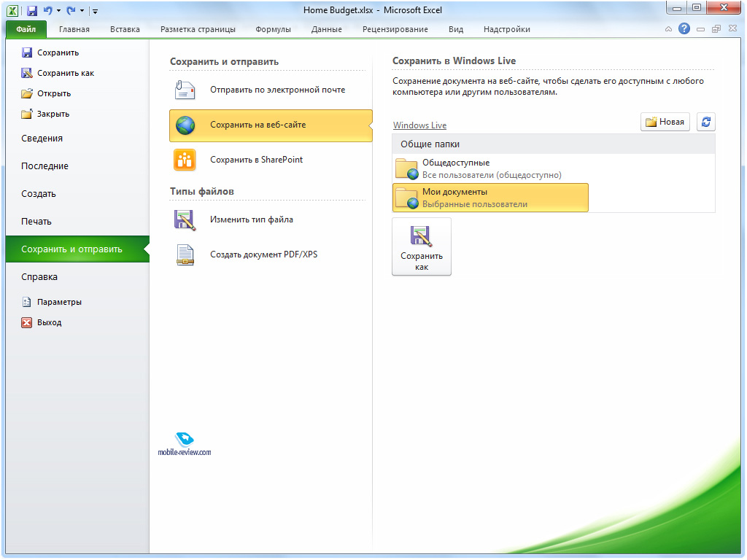Click the globe icon for web saving
Screen dimensions: 747x560
tap(185, 125)
